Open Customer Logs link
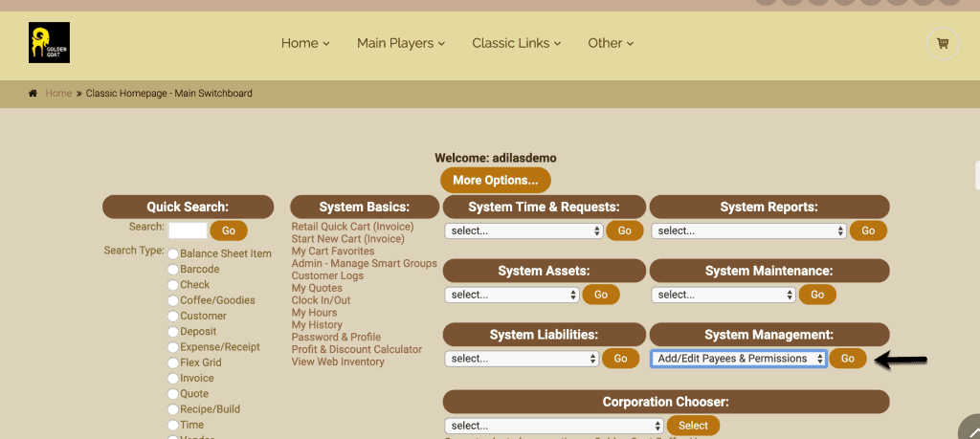The height and width of the screenshot is (439, 980). 327,275
